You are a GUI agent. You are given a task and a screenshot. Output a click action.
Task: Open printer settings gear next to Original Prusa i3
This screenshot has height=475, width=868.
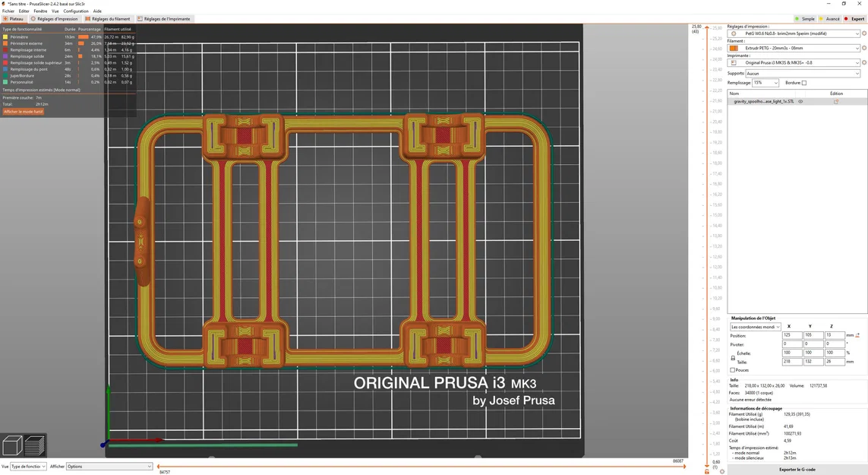pyautogui.click(x=864, y=62)
